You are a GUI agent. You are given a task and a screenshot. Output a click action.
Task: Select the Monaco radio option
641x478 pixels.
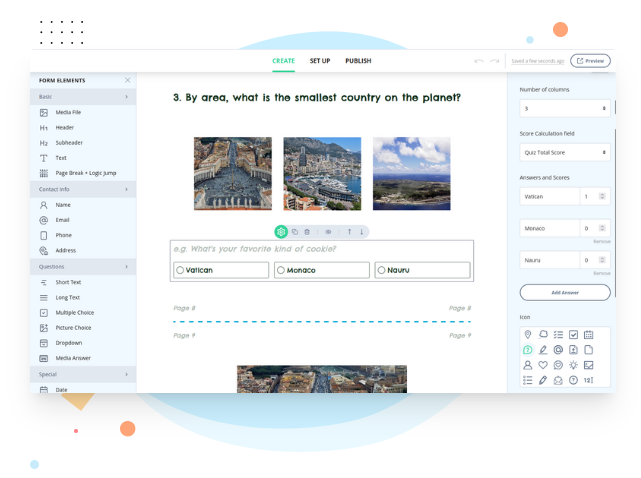pyautogui.click(x=281, y=270)
